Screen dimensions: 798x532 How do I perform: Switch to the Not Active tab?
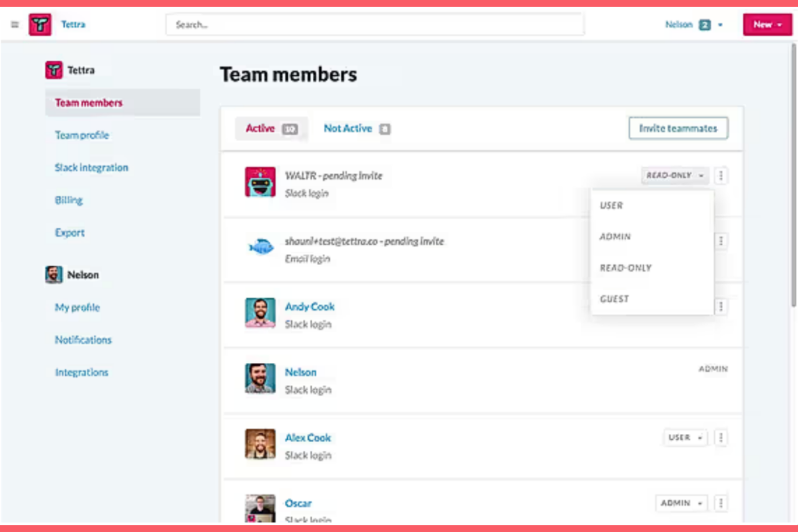point(348,128)
